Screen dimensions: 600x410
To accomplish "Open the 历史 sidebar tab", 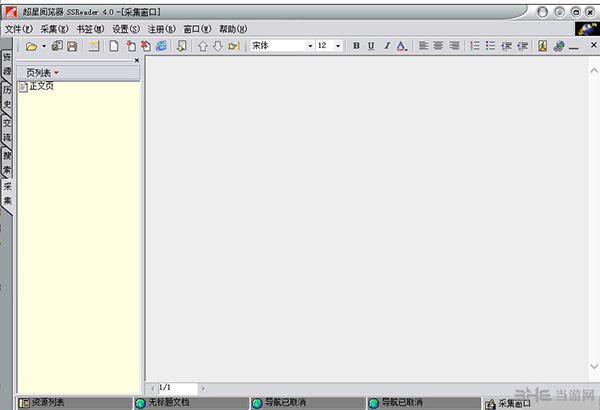I will click(x=7, y=101).
